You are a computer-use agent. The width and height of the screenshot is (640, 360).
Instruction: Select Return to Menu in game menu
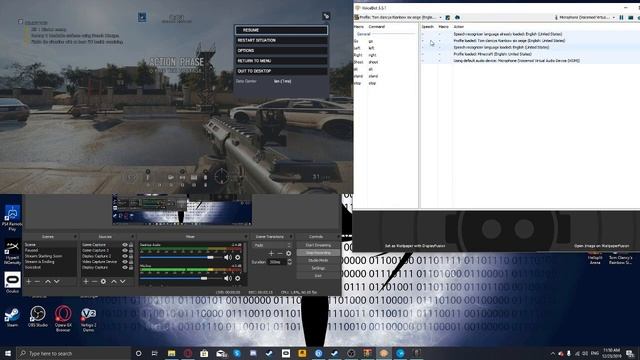[281, 61]
